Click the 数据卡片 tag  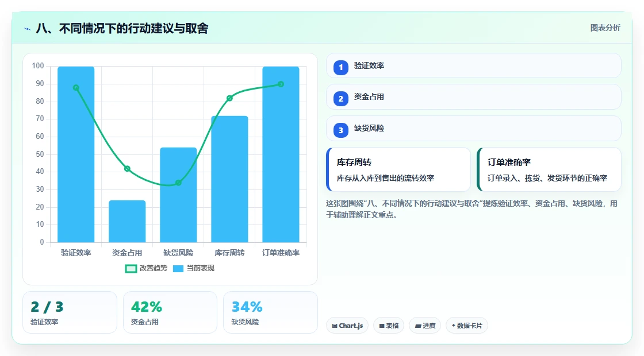point(466,326)
